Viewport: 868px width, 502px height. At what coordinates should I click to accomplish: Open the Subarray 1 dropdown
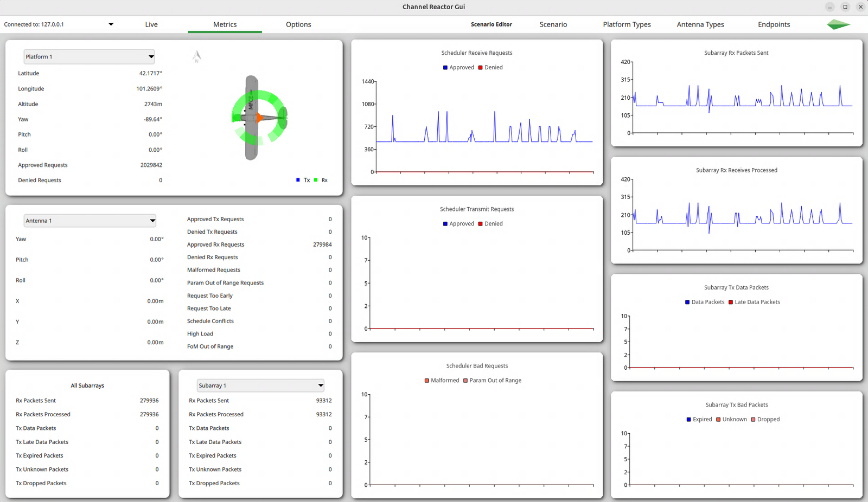(x=260, y=385)
